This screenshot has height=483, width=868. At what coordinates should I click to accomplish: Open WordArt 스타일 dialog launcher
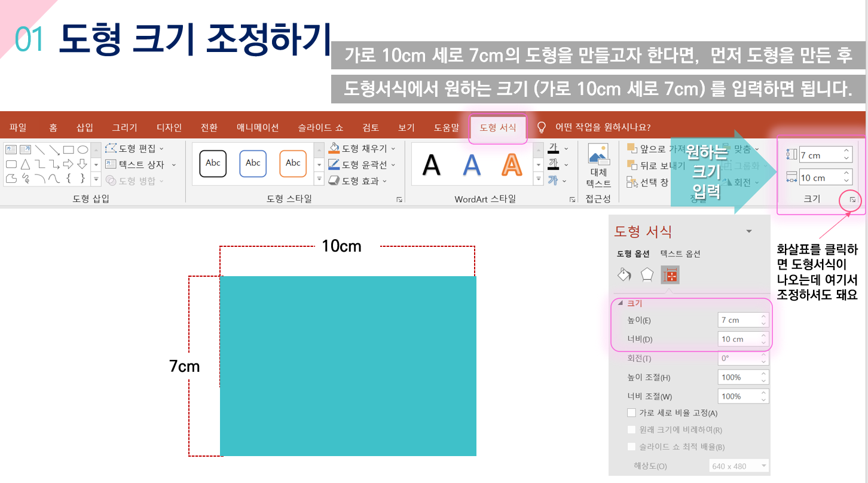pyautogui.click(x=573, y=200)
